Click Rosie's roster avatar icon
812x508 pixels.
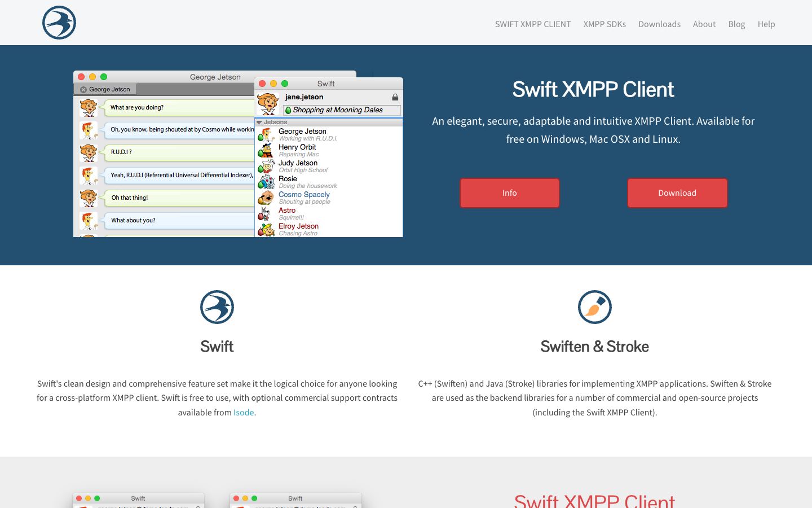click(266, 182)
